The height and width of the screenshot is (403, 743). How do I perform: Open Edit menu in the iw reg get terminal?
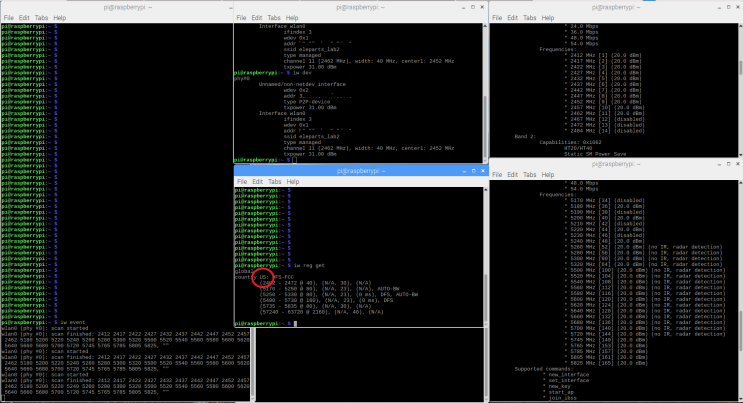click(258, 182)
